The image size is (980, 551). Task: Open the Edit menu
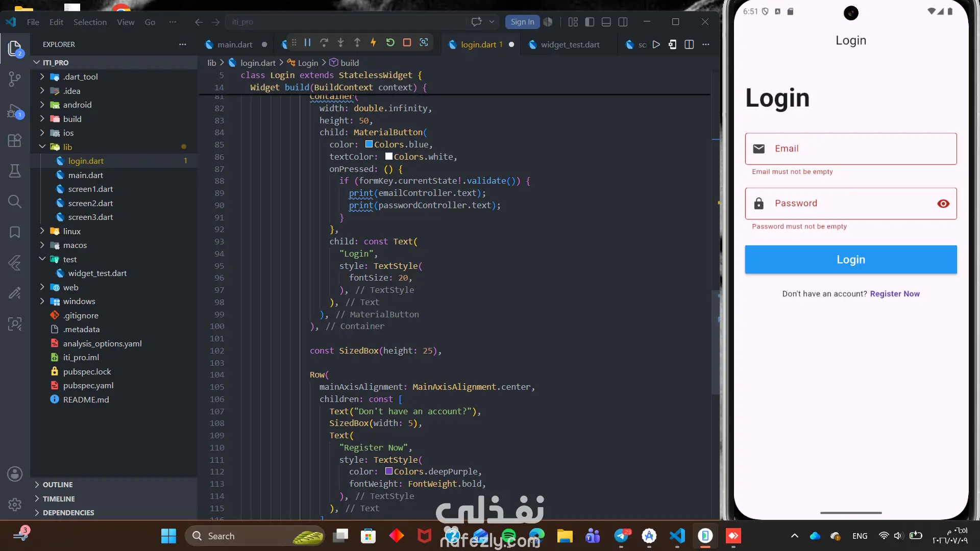(x=56, y=22)
